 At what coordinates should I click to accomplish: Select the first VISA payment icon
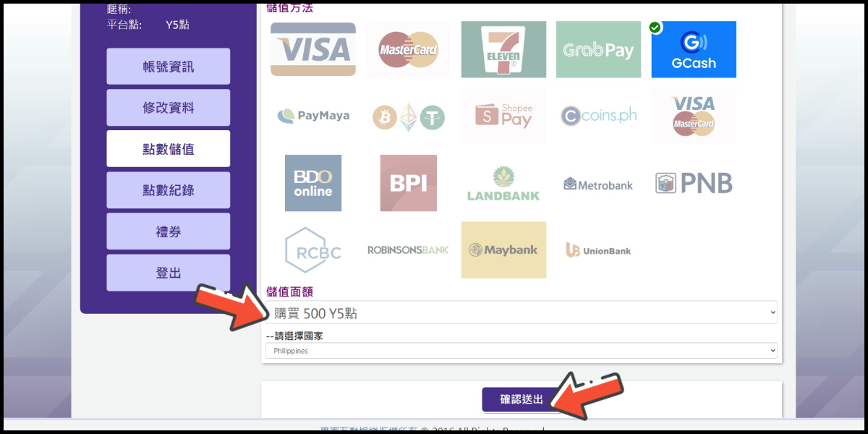(313, 49)
